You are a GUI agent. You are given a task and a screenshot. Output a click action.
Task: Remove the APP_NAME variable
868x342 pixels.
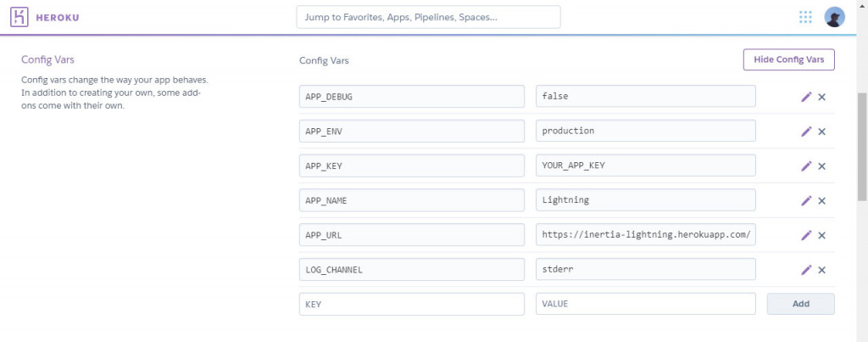[822, 201]
